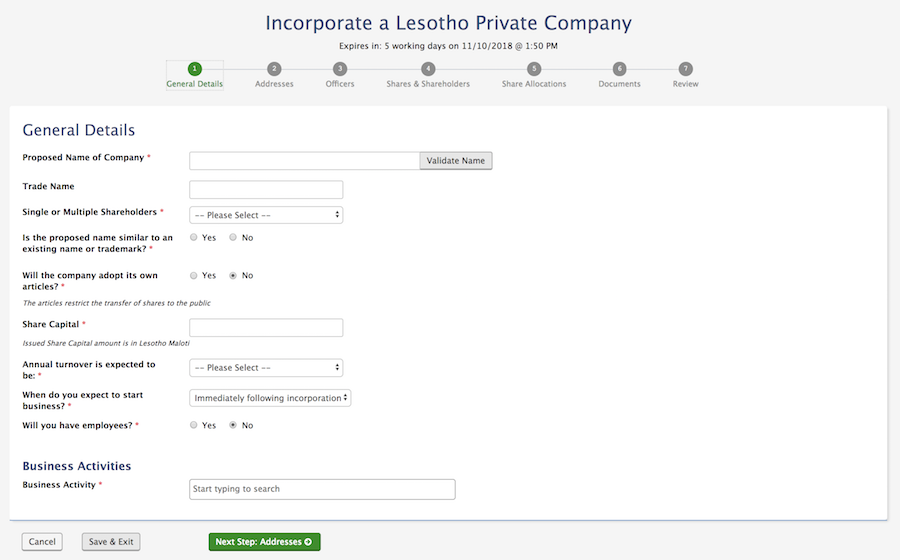The image size is (900, 560).
Task: Click the step 7 Review circle icon
Action: coord(685,69)
